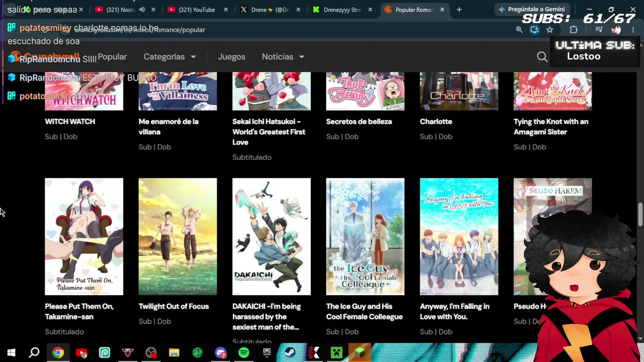This screenshot has height=362, width=644.
Task: Open the Discord icon with notification badge
Action: [x=220, y=353]
